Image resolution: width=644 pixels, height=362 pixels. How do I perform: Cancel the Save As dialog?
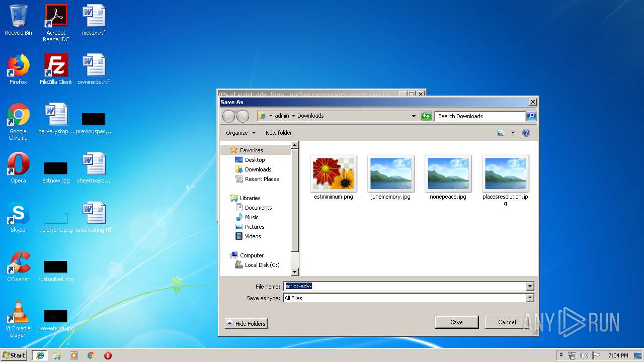[x=507, y=322]
